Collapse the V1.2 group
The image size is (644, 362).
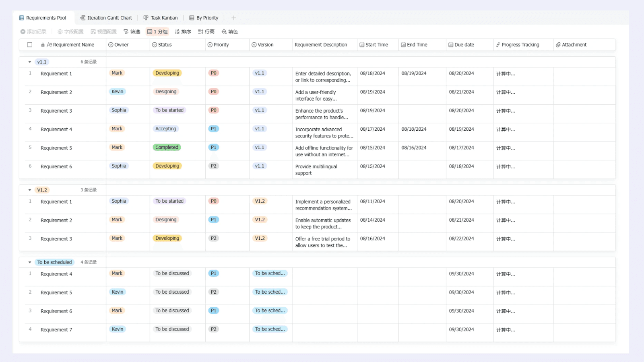30,190
